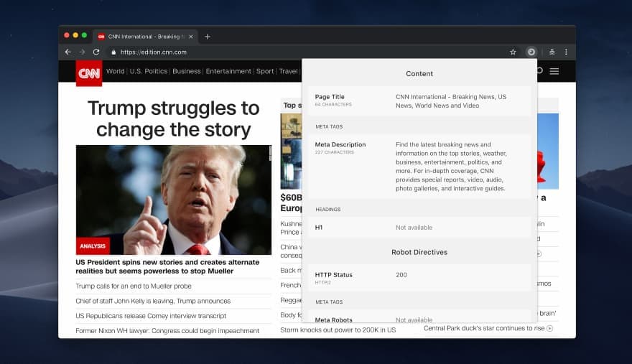This screenshot has height=364, width=632.
Task: Open the Chrome three-dot menu
Action: pyautogui.click(x=566, y=52)
